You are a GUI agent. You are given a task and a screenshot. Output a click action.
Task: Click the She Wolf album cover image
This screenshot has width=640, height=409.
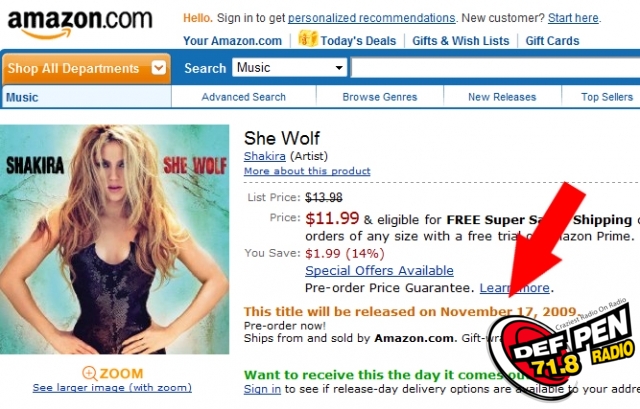click(114, 239)
